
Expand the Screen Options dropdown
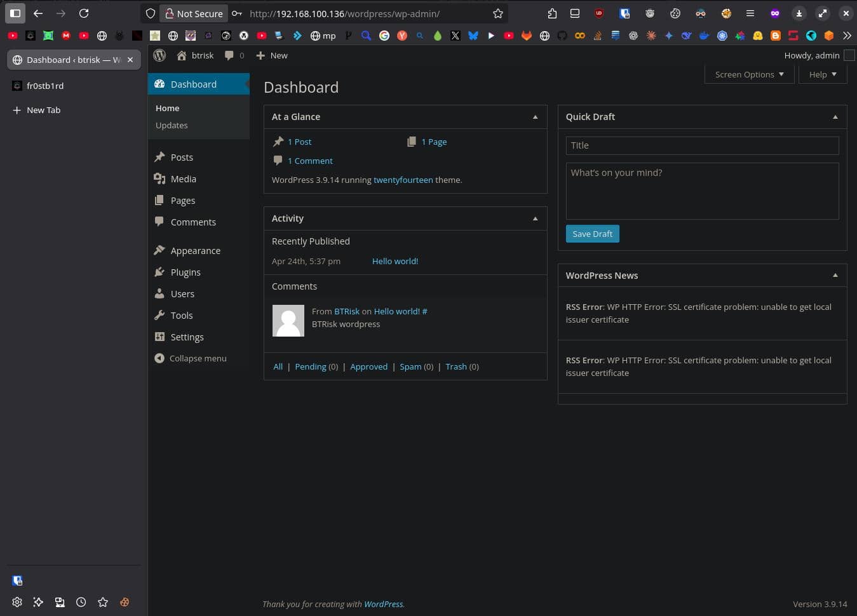(749, 74)
